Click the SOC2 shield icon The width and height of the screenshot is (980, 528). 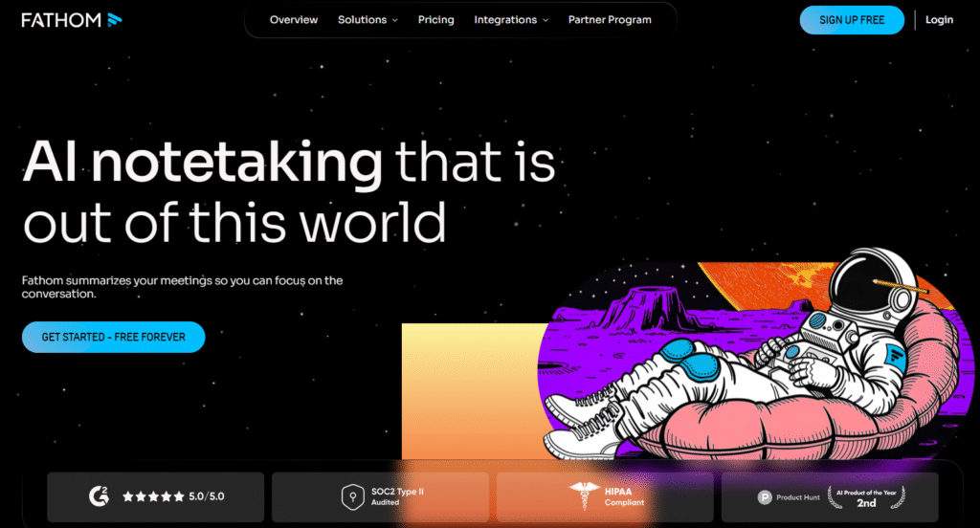pos(352,496)
